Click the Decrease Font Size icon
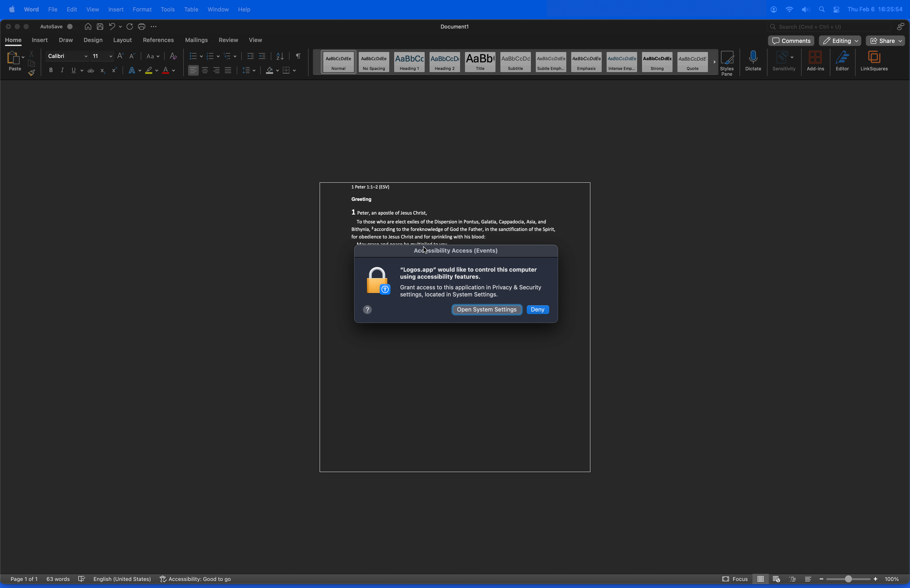 click(x=132, y=56)
